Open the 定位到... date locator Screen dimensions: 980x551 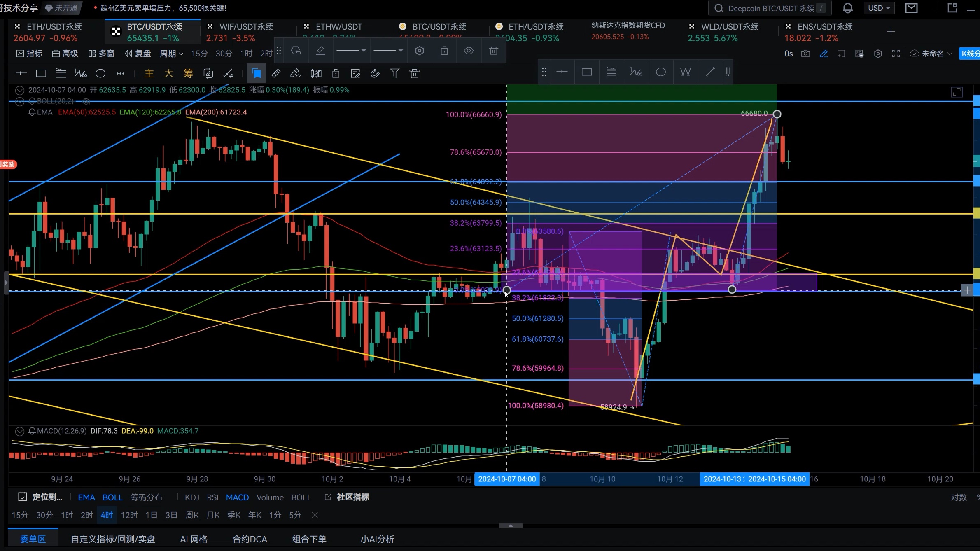pyautogui.click(x=40, y=497)
